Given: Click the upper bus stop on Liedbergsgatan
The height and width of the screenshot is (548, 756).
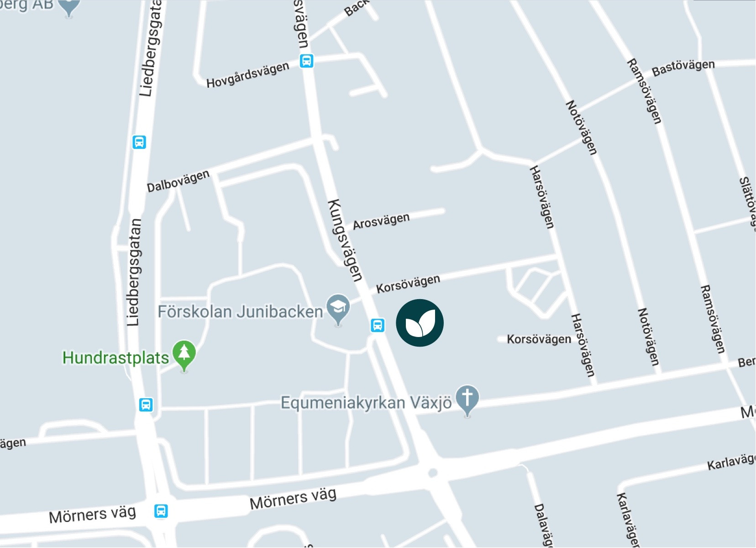Looking at the screenshot, I should [139, 142].
